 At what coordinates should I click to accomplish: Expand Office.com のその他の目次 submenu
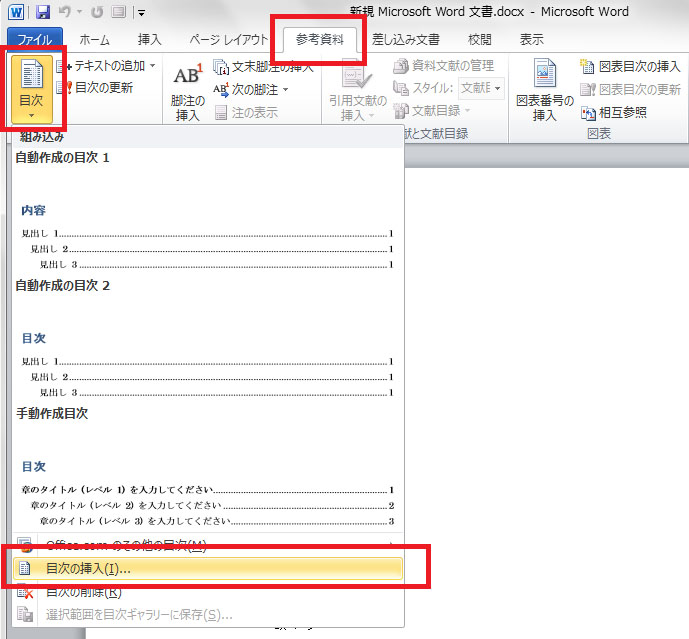pyautogui.click(x=207, y=545)
